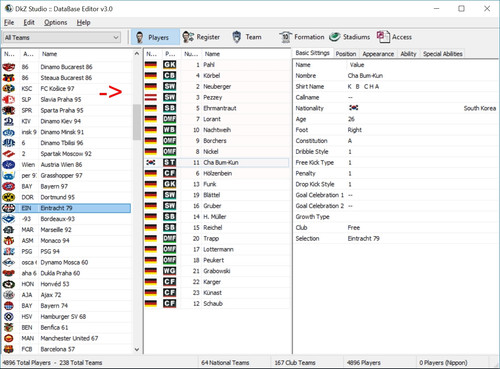Open the File menu
500x369 pixels.
(x=9, y=22)
